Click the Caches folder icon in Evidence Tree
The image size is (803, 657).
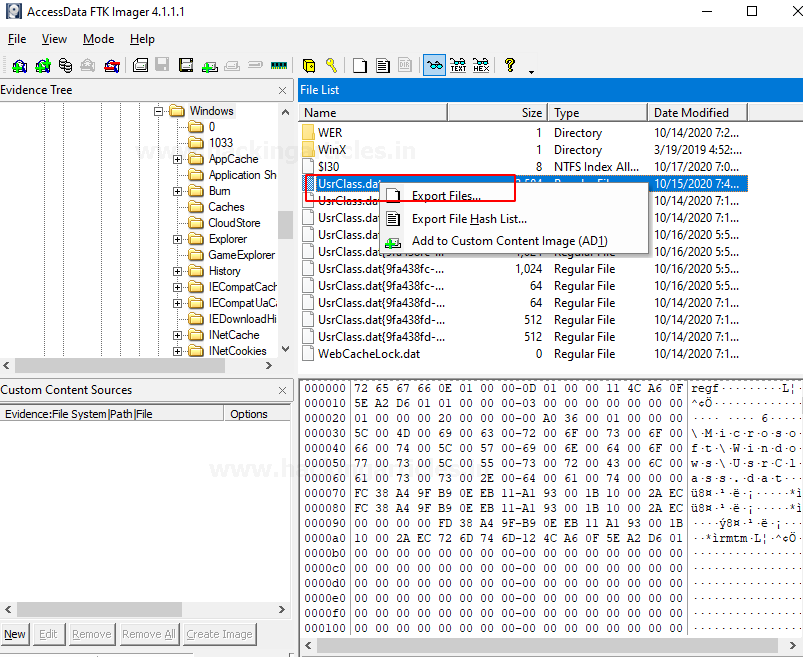tap(196, 207)
